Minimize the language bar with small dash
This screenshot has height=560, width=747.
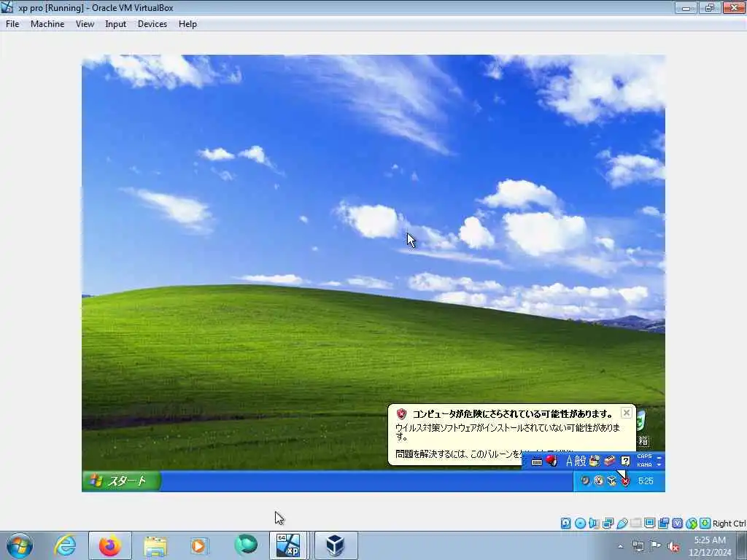click(x=659, y=457)
